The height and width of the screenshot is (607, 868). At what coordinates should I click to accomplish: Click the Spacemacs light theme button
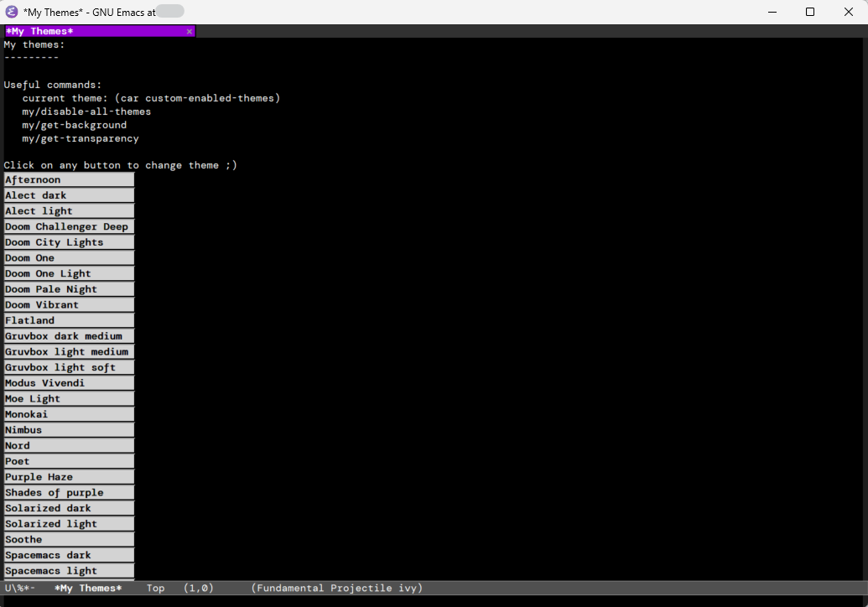(x=69, y=571)
